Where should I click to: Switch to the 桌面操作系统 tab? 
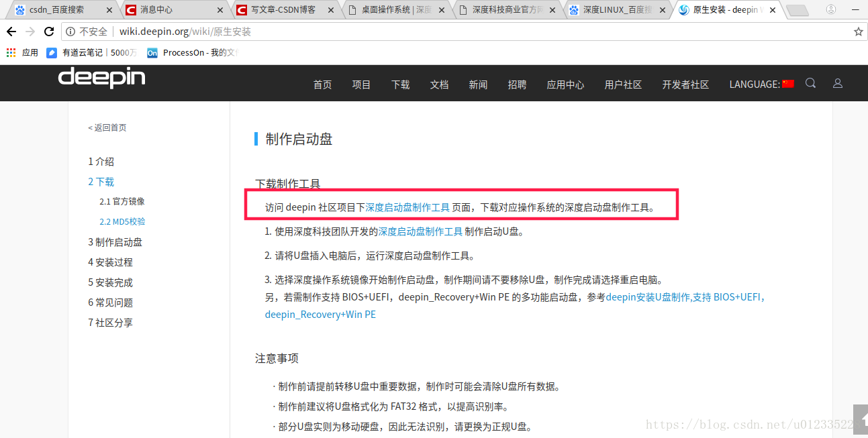pyautogui.click(x=396, y=10)
